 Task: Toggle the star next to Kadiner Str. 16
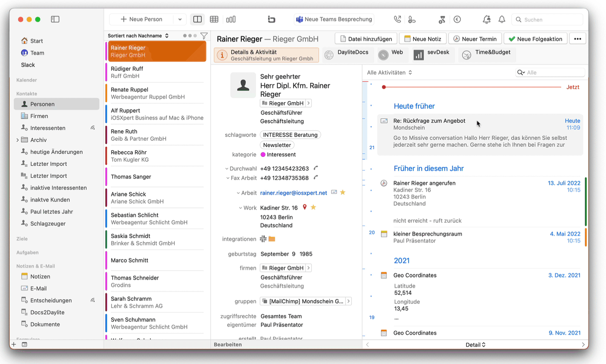click(x=313, y=208)
